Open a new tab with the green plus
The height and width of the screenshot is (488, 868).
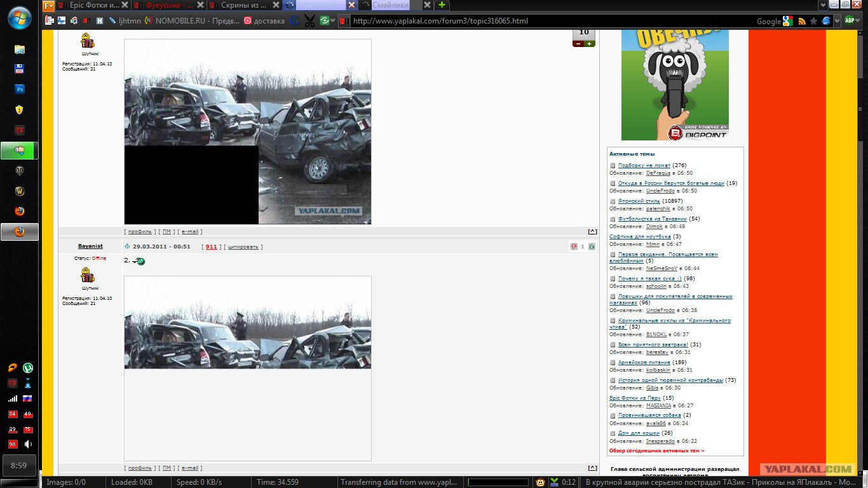442,5
